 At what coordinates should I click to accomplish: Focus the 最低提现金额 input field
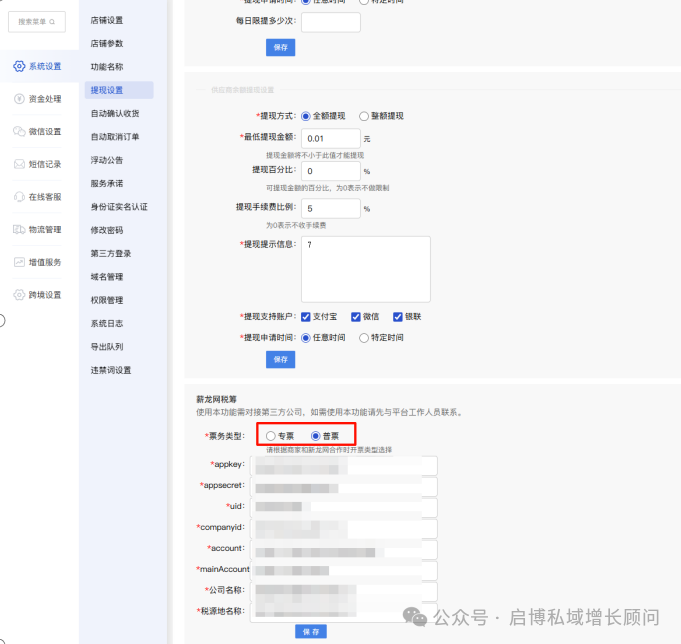pos(330,138)
